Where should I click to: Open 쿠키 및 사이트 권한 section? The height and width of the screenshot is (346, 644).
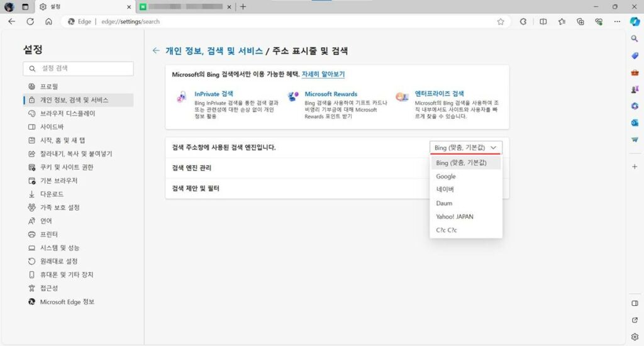pos(79,167)
